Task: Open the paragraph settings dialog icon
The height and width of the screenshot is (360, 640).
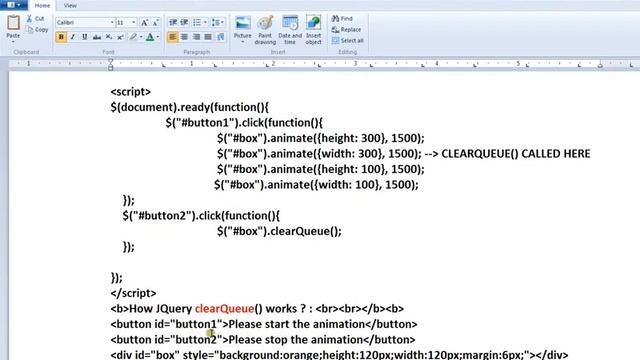Action: pos(220,37)
